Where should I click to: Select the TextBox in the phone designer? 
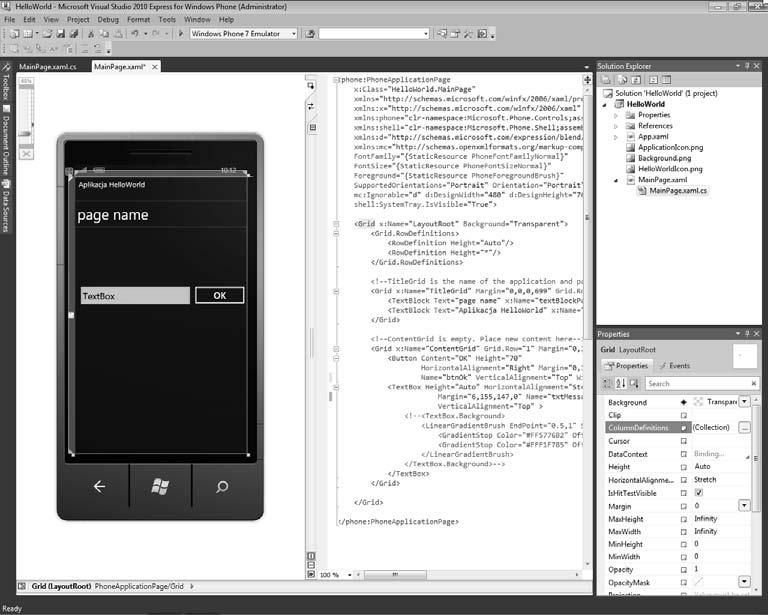135,296
